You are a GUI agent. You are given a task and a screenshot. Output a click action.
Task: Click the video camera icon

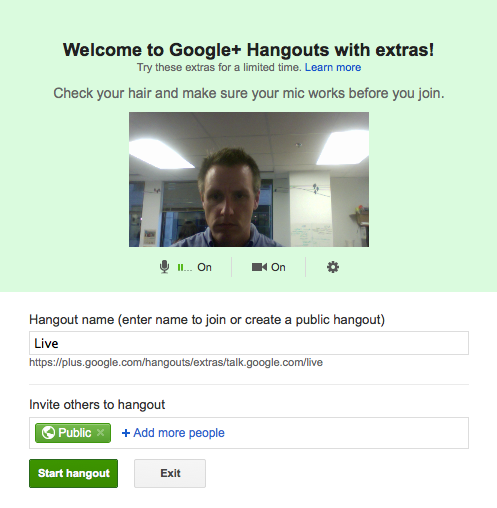coord(259,267)
